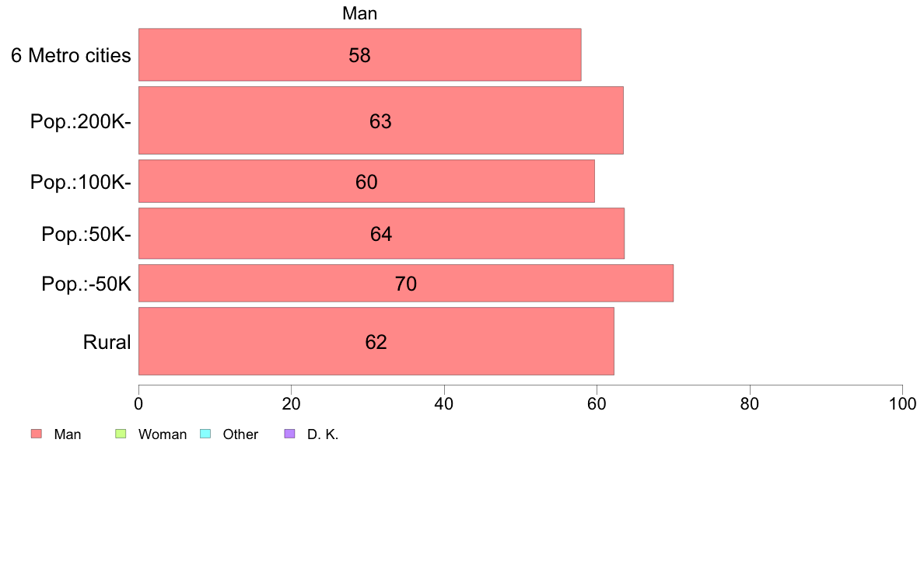Screen dimensions: 924x572
Task: Click the green Woman legend swatch
Action: coord(121,434)
